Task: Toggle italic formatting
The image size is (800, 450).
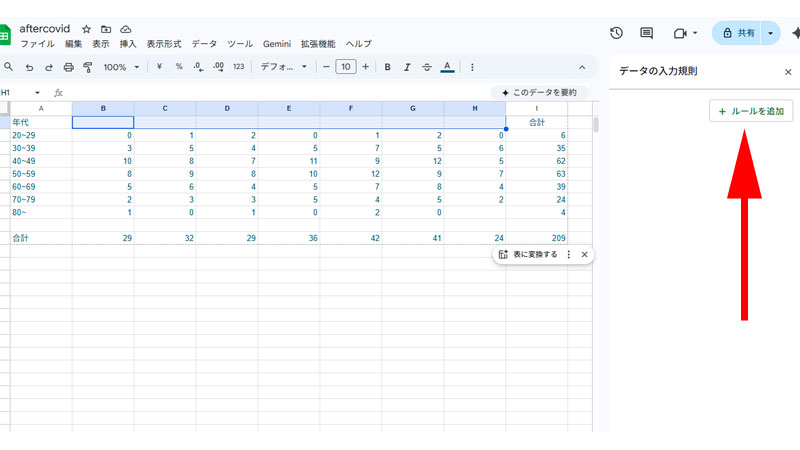Action: coord(407,67)
